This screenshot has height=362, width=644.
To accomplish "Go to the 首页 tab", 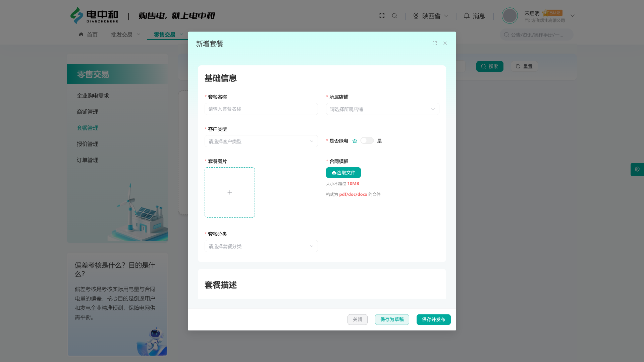I will (x=92, y=35).
